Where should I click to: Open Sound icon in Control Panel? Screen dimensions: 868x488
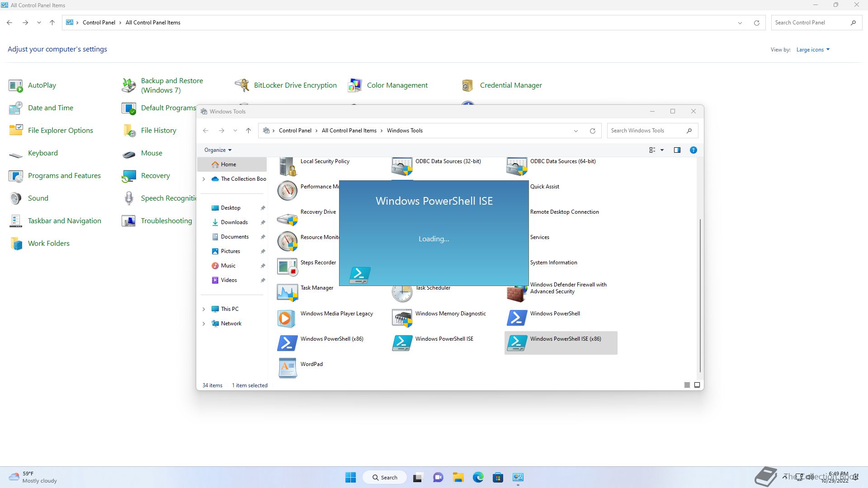point(16,198)
